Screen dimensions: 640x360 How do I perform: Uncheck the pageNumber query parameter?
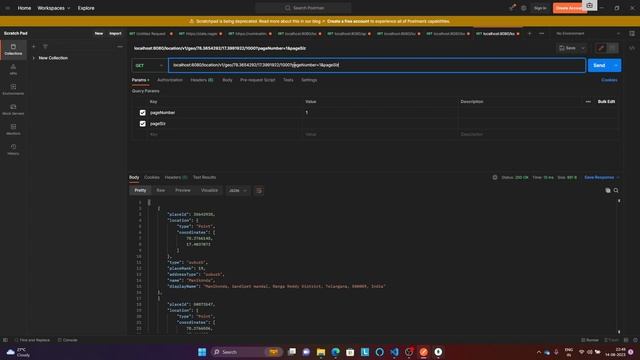click(142, 113)
